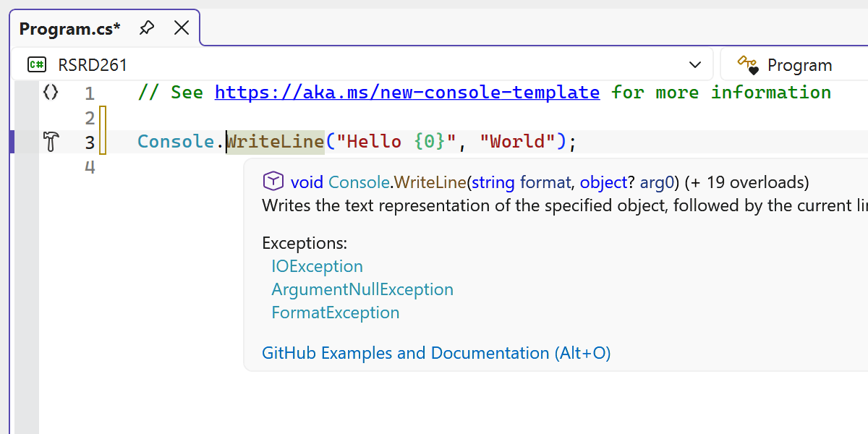Image resolution: width=868 pixels, height=434 pixels.
Task: Close the Program.cs tab
Action: [182, 28]
